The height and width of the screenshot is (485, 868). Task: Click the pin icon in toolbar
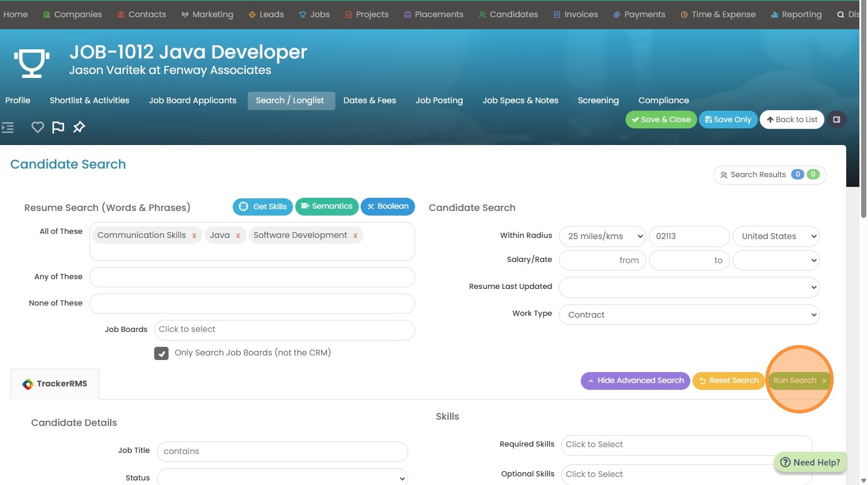pyautogui.click(x=79, y=127)
